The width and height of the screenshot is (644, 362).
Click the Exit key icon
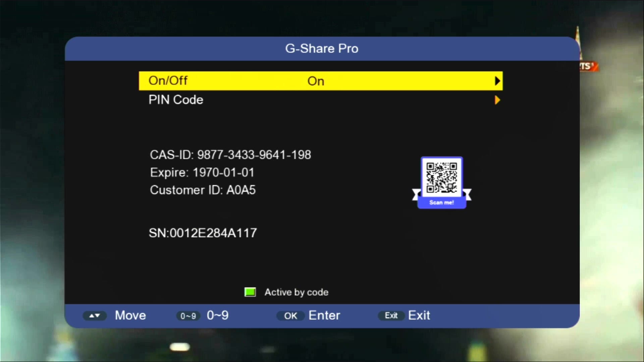pos(391,316)
